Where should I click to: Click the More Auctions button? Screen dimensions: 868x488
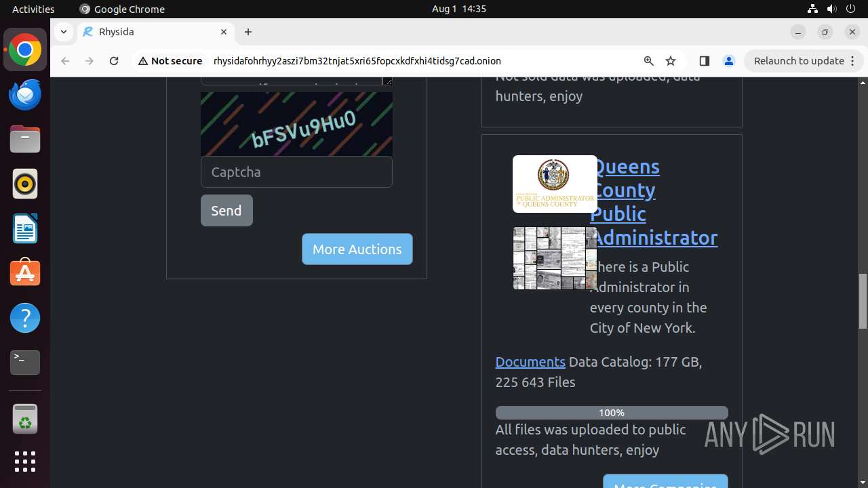tap(357, 249)
